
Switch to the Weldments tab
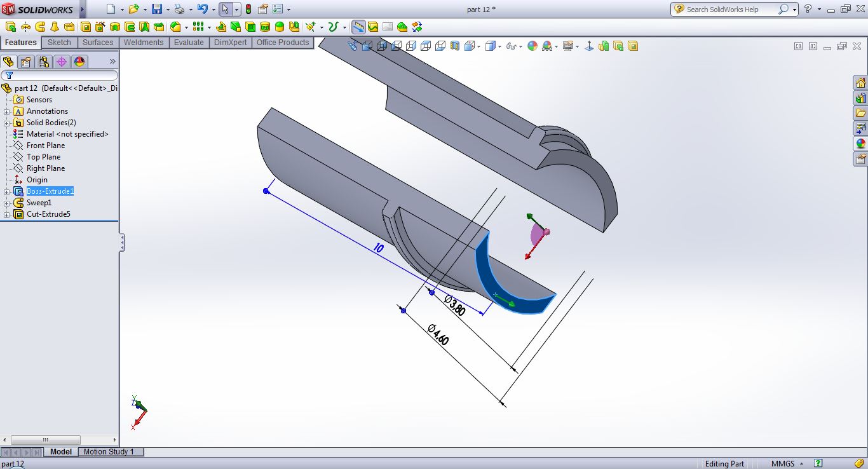point(144,43)
